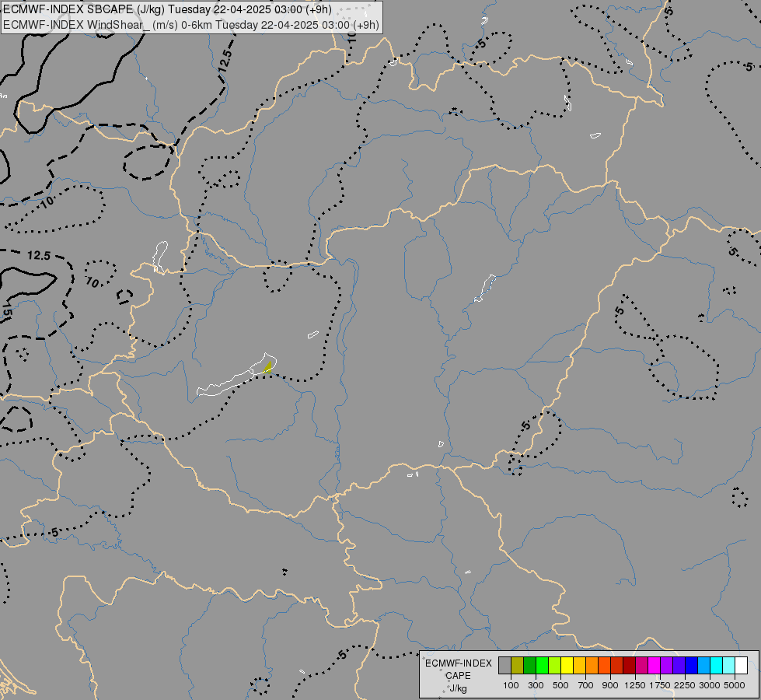Pick the orange-red legend swatch before 900
The height and width of the screenshot is (700, 761).
tap(604, 665)
